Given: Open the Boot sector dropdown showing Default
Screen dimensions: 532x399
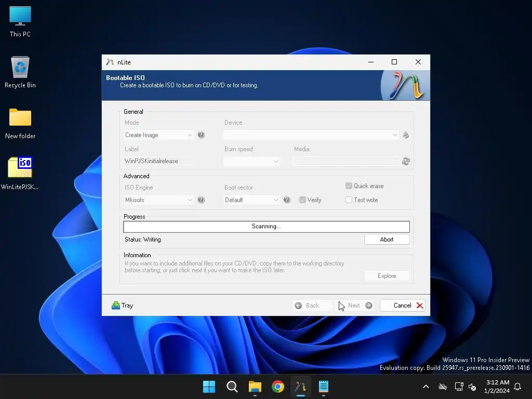Looking at the screenshot, I should tap(251, 200).
